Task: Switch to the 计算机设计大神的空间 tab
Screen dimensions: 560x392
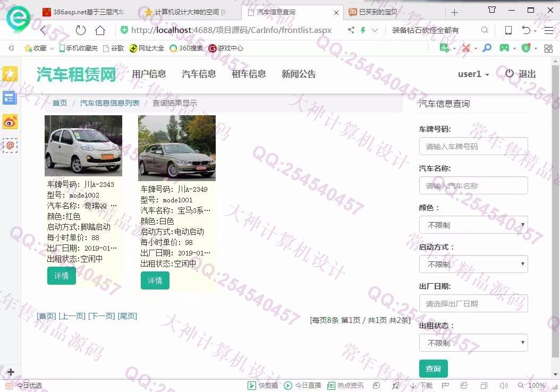Action: 186,12
